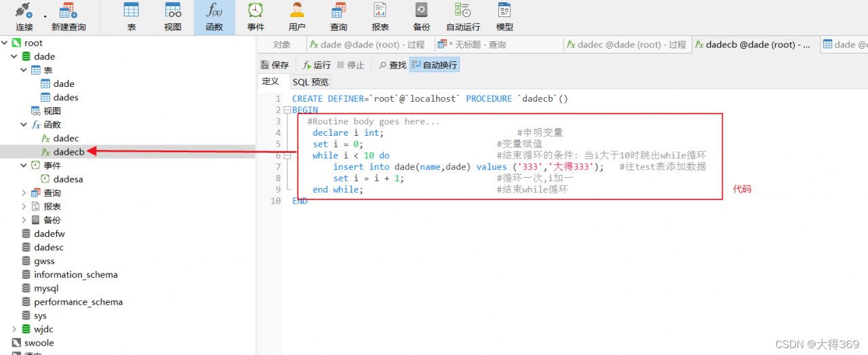Select the dadesa event in tree
Viewport: 868px width, 355px height.
click(68, 179)
